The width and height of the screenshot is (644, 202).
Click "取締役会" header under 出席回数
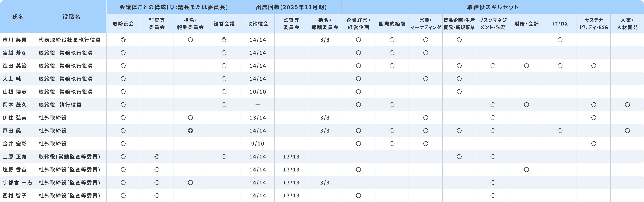258,24
